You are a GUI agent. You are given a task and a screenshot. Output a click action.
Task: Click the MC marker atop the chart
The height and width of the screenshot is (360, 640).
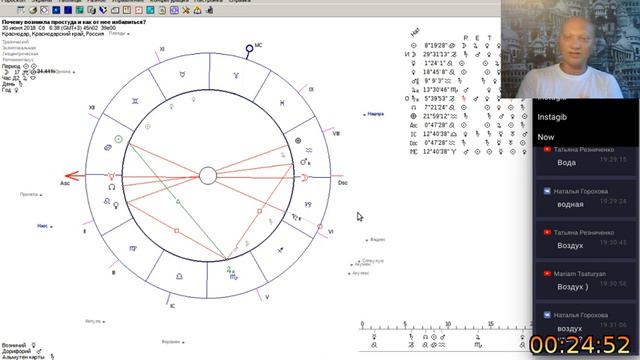249,49
